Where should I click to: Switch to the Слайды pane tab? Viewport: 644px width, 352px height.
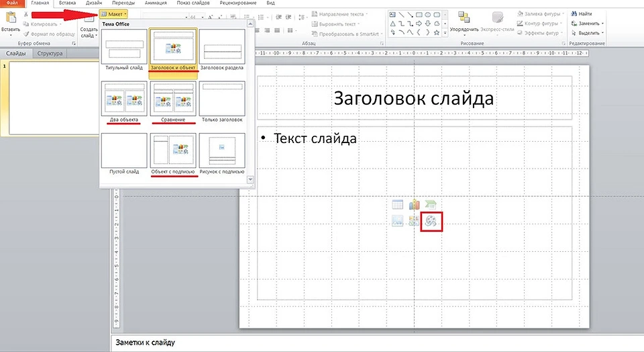pos(16,54)
